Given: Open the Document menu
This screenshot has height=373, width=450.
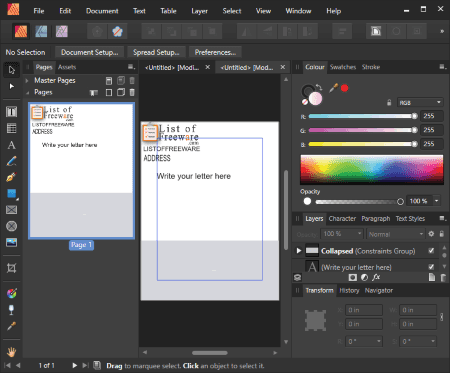Looking at the screenshot, I should [x=102, y=11].
